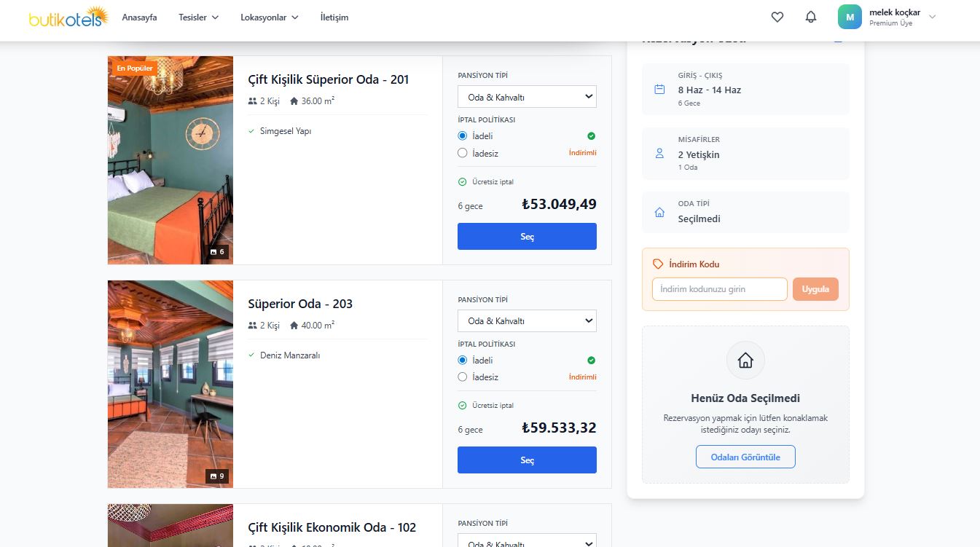
Task: Open the Tesisler menu
Action: click(x=198, y=17)
